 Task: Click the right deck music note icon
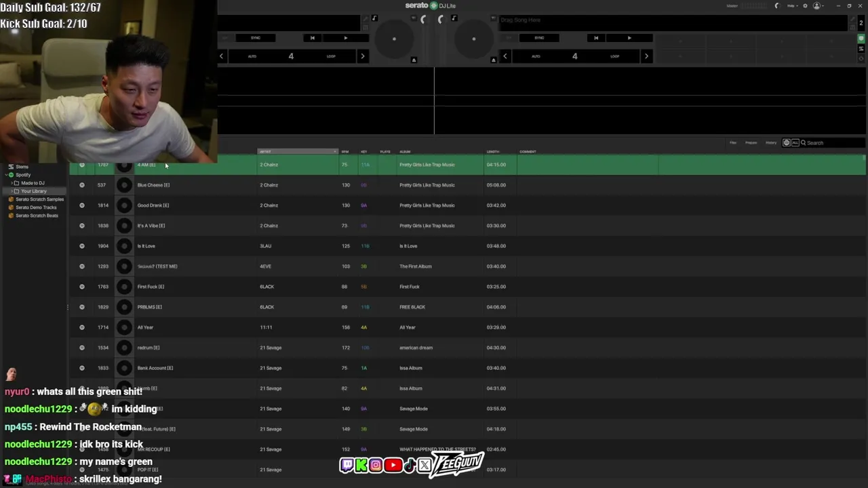(454, 18)
